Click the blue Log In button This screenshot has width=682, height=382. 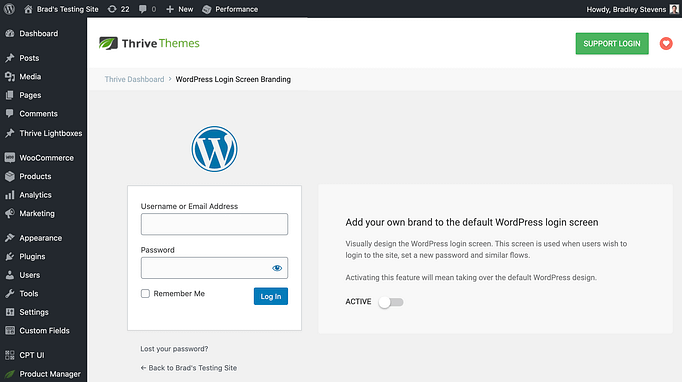click(x=271, y=296)
